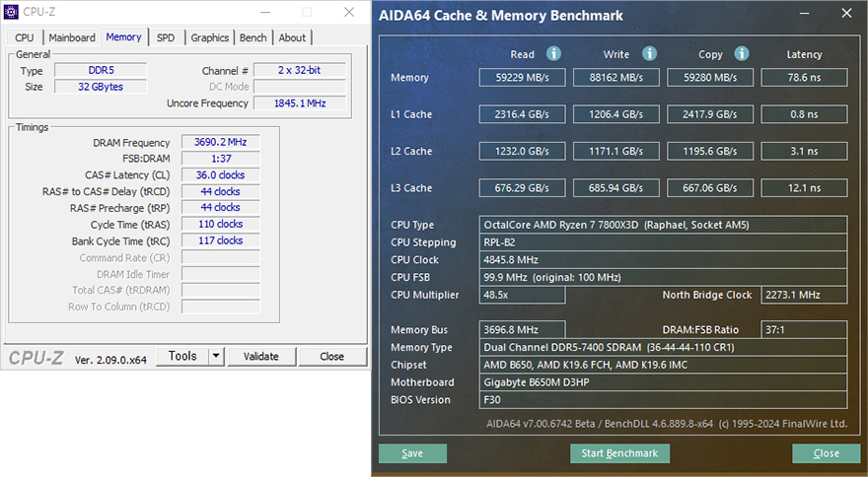The width and height of the screenshot is (868, 477).
Task: Open the SPD tab
Action: [x=166, y=37]
